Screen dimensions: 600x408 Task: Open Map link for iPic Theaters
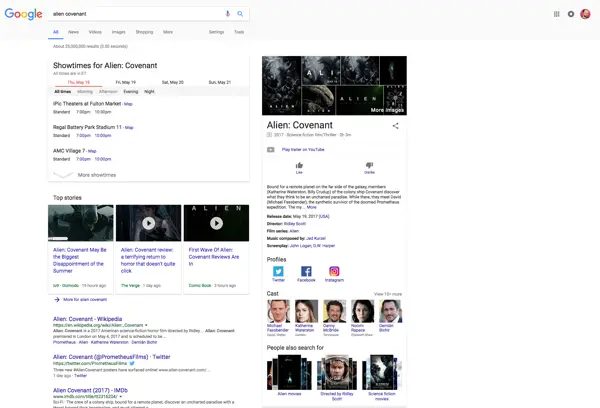click(x=128, y=104)
